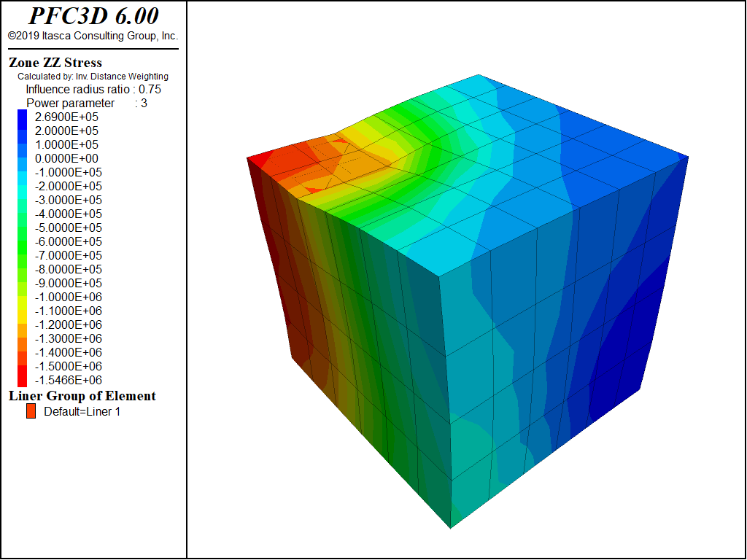Click the -1.0000E+06 legend value

coord(68,297)
